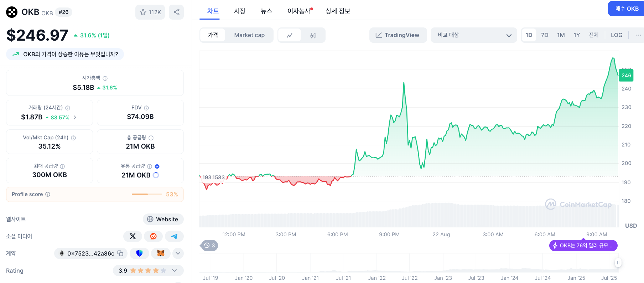Open the TradingView chart button
Viewport: 644px width, 283px height.
(398, 35)
